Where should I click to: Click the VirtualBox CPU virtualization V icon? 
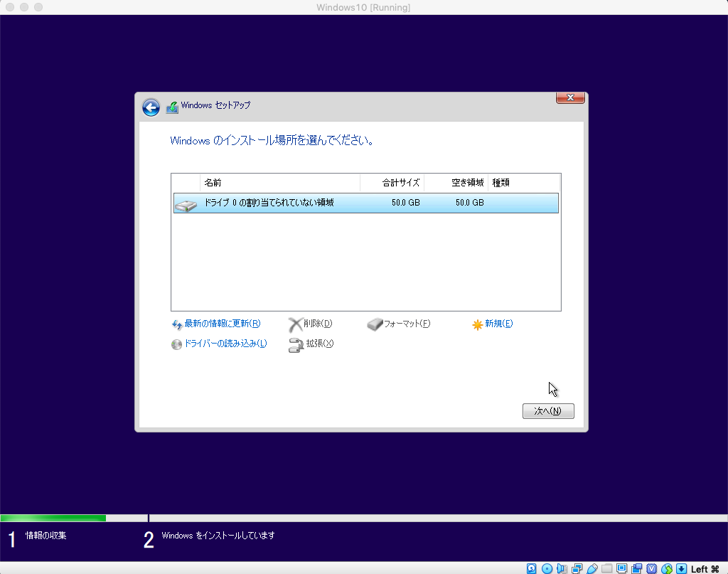pos(651,568)
